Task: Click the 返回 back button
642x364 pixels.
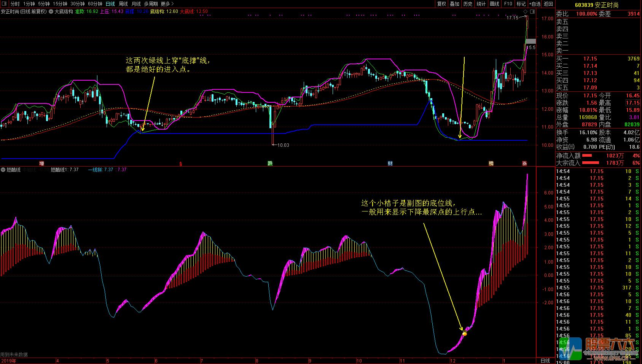Action: pyautogui.click(x=548, y=4)
